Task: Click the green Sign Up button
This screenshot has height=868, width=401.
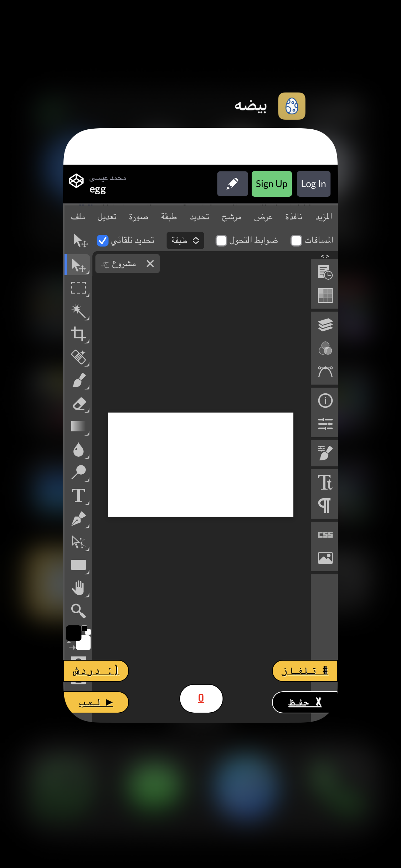Action: (272, 184)
